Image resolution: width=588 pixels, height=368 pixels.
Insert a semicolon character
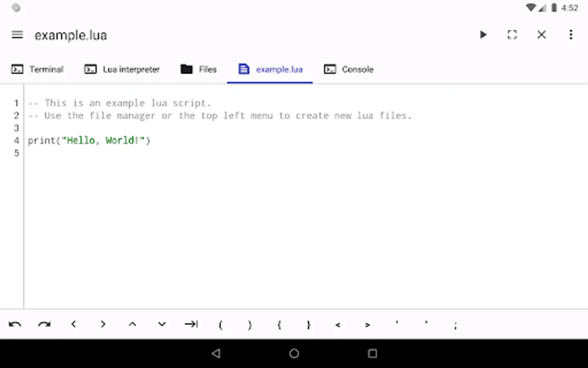click(x=456, y=325)
